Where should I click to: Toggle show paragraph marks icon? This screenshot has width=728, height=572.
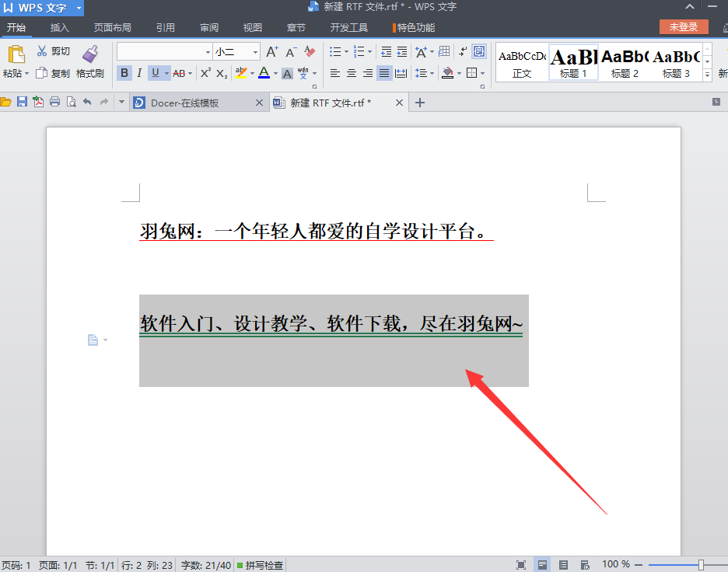[463, 51]
